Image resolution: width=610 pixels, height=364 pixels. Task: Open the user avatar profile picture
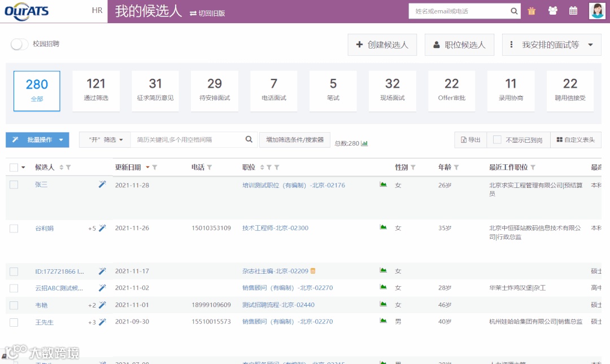pos(597,11)
